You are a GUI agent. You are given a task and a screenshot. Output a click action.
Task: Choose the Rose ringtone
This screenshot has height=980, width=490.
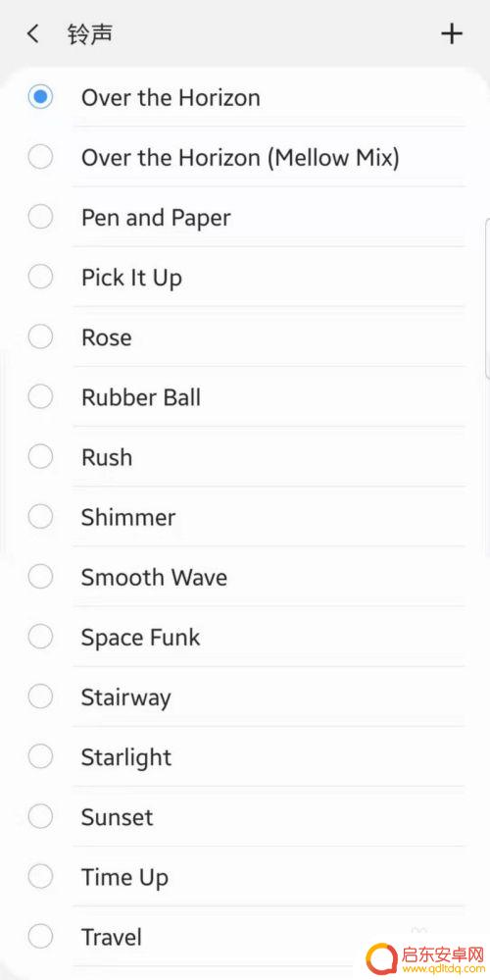(245, 337)
